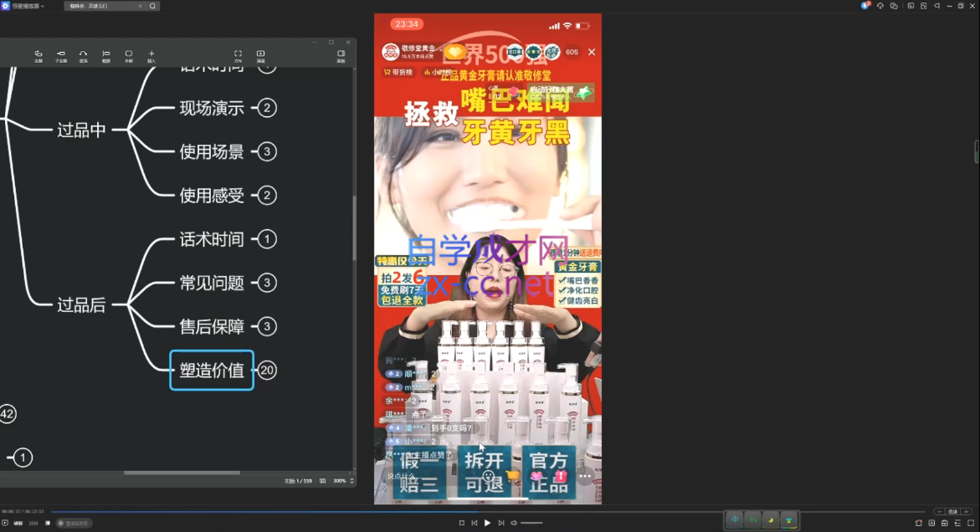
Task: Click the 登录后发言 comment input pill
Action: pos(74,524)
